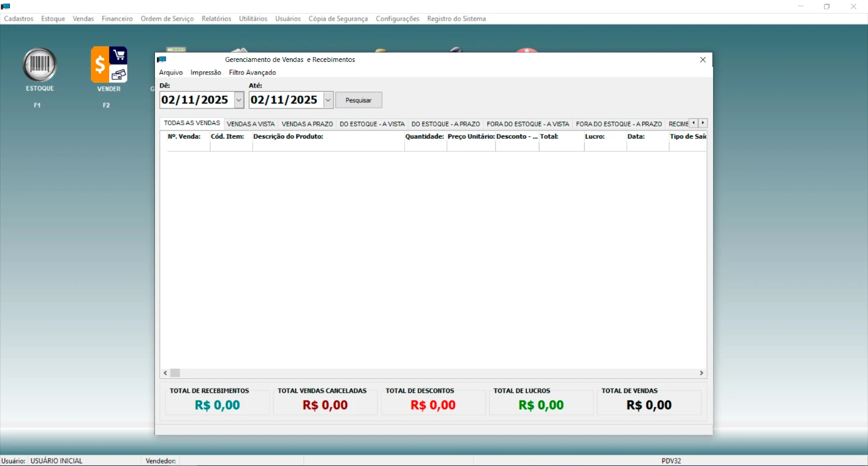This screenshot has height=466, width=868.
Task: Open the Financeiro main menu
Action: pos(117,19)
